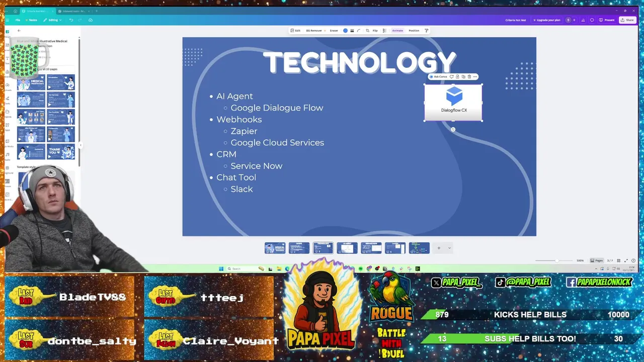Click the Share button
This screenshot has height=362, width=644.
tap(627, 20)
